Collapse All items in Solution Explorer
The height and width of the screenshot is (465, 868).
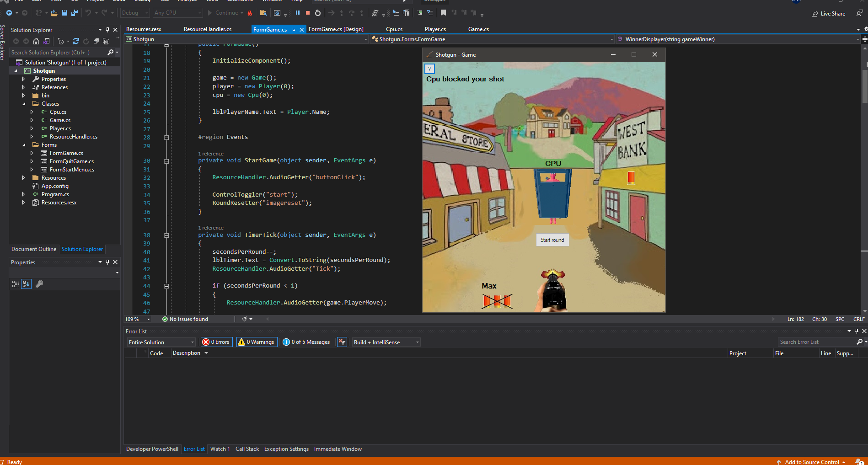(96, 41)
